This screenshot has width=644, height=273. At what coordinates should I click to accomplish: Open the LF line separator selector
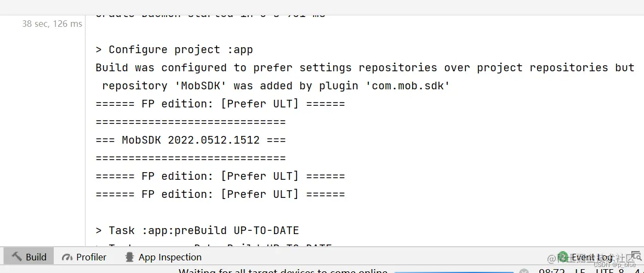580,271
